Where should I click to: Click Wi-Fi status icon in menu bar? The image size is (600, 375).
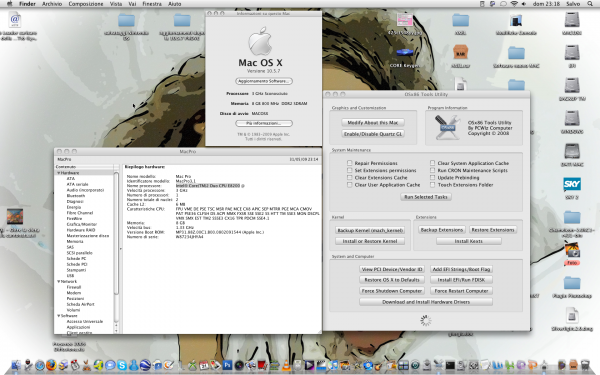coord(514,4)
